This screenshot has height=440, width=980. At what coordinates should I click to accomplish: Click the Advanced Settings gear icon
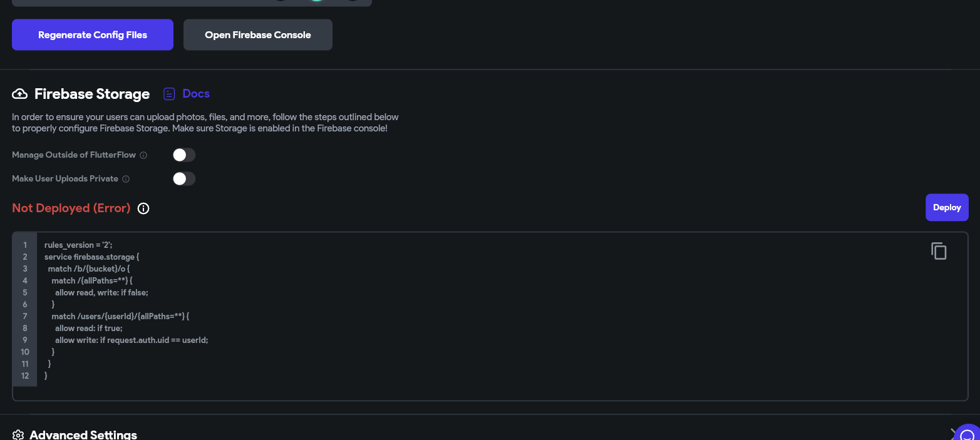pyautogui.click(x=18, y=435)
